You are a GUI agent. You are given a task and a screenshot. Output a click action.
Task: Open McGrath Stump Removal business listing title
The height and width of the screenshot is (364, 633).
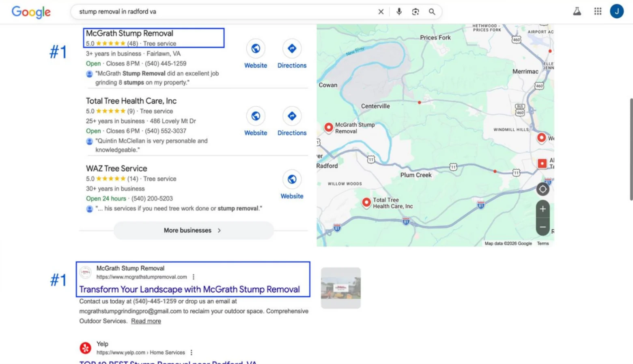point(129,33)
